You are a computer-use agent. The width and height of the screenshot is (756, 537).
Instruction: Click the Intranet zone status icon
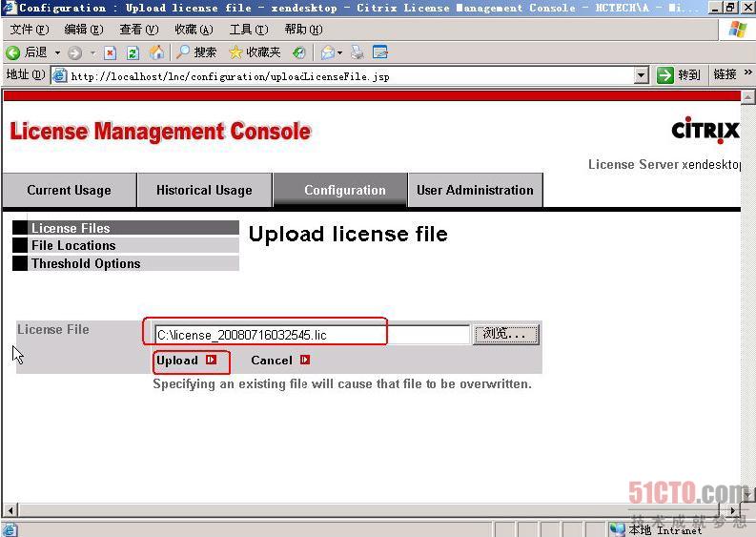click(x=617, y=529)
